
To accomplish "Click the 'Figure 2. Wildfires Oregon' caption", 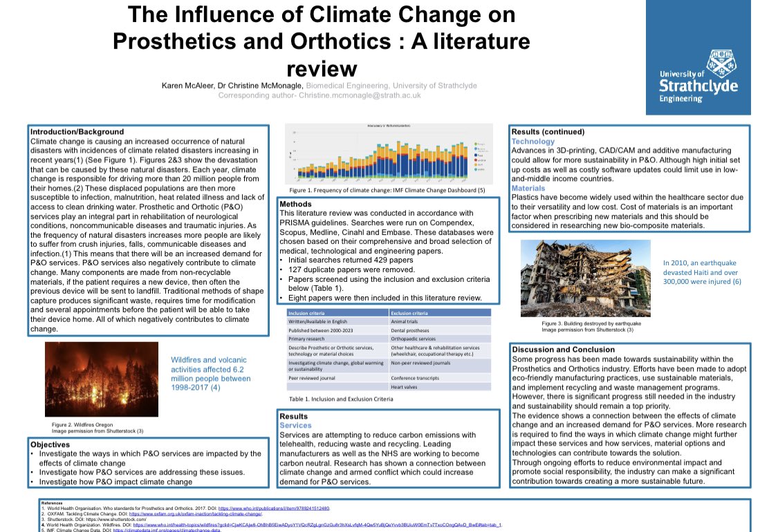I will [82, 425].
